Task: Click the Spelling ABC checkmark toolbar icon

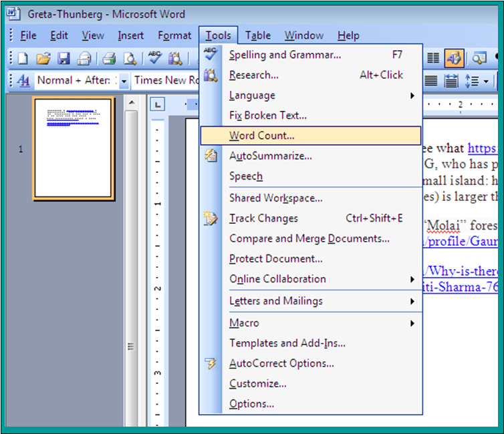Action: click(x=155, y=58)
